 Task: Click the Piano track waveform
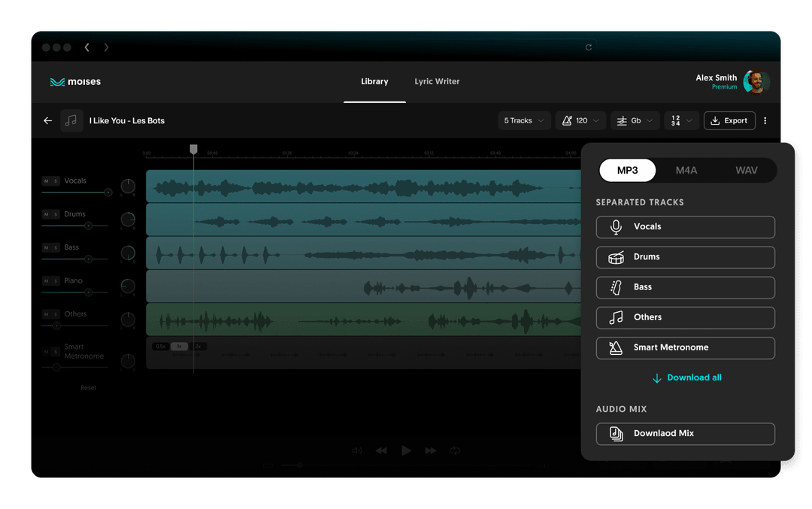pyautogui.click(x=364, y=286)
